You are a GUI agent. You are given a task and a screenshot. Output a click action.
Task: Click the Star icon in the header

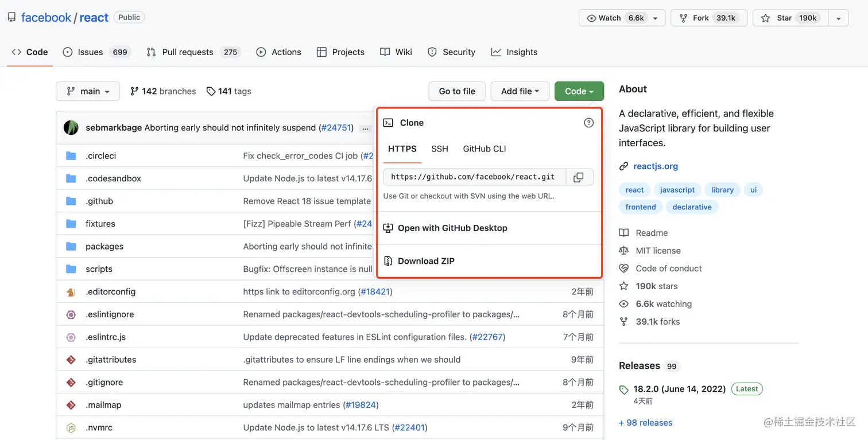coord(765,18)
